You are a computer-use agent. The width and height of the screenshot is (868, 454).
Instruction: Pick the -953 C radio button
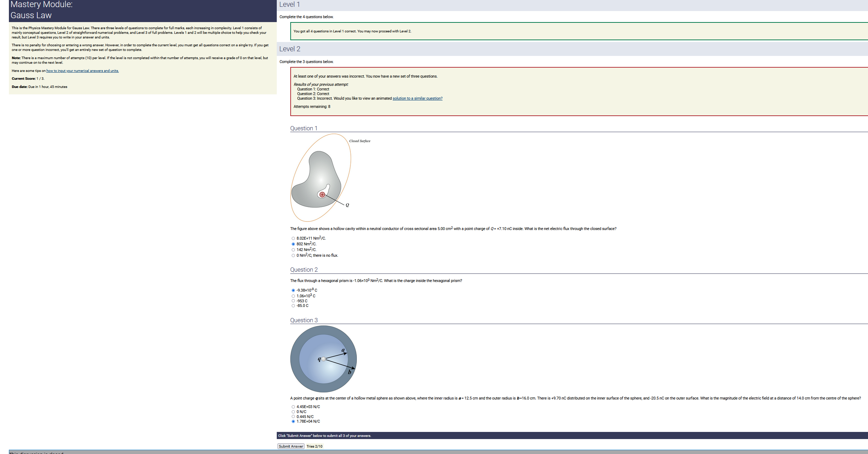[293, 301]
